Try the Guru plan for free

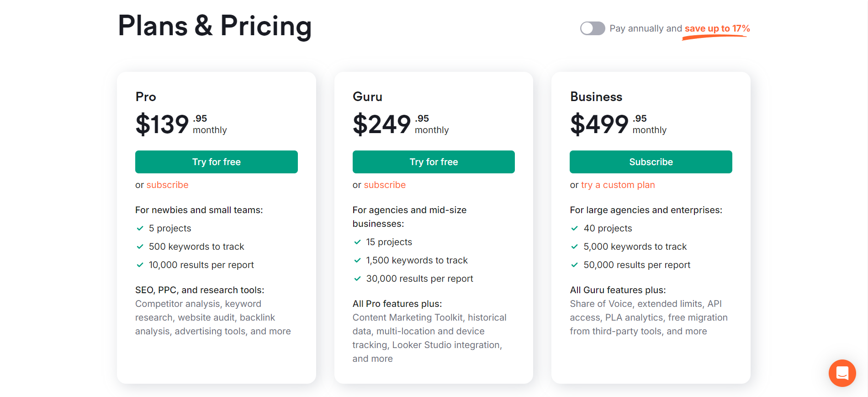[434, 162]
